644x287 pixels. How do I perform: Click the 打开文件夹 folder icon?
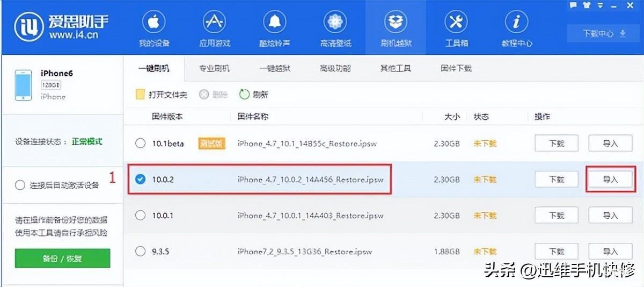(x=140, y=95)
